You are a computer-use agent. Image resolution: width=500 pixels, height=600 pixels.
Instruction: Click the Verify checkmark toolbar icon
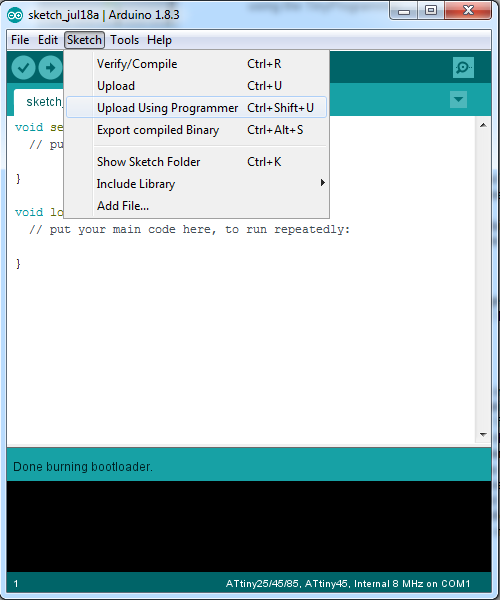(x=23, y=68)
